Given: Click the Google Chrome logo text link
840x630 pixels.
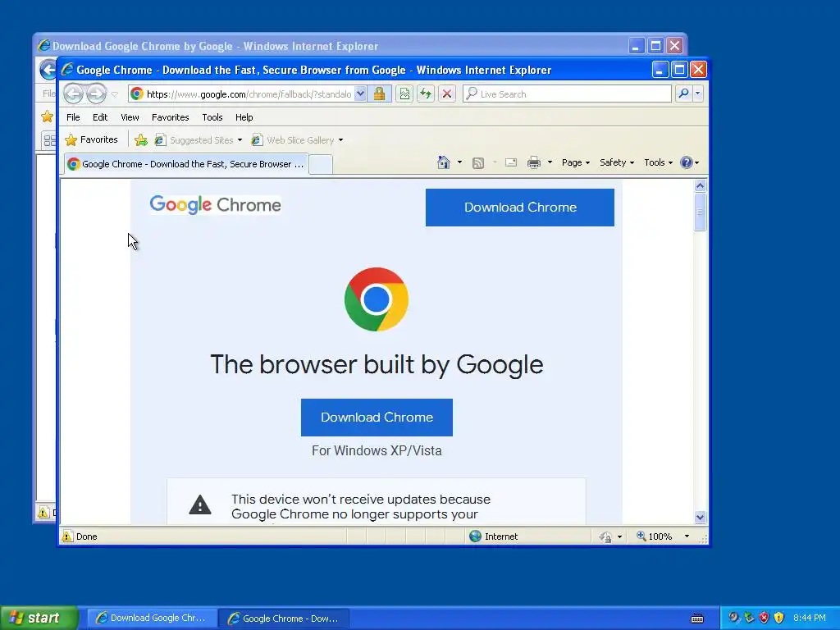Looking at the screenshot, I should [216, 204].
